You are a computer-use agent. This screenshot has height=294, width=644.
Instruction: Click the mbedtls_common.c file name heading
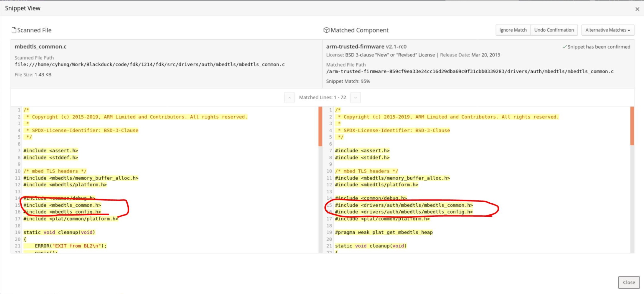click(x=41, y=47)
